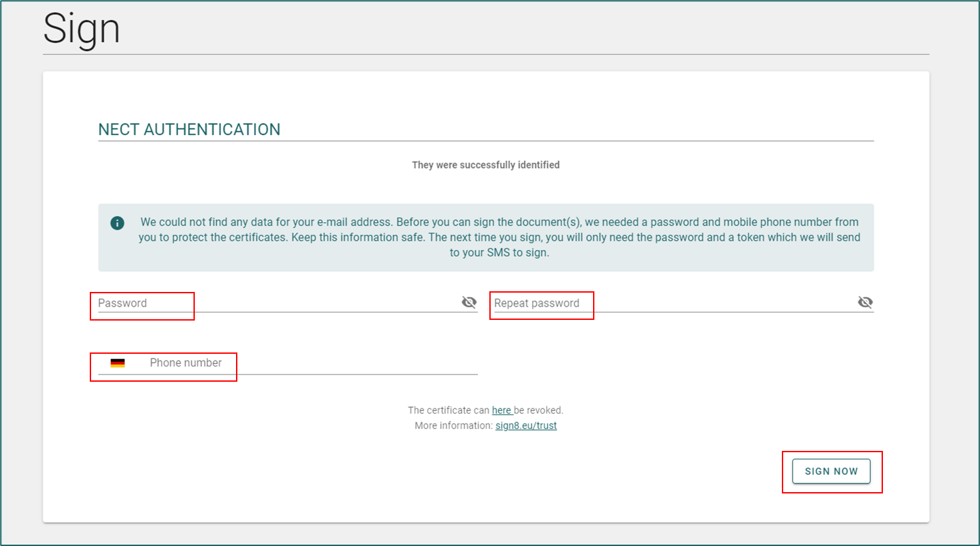
Task: Click the SIGN NOW button
Action: coord(831,471)
